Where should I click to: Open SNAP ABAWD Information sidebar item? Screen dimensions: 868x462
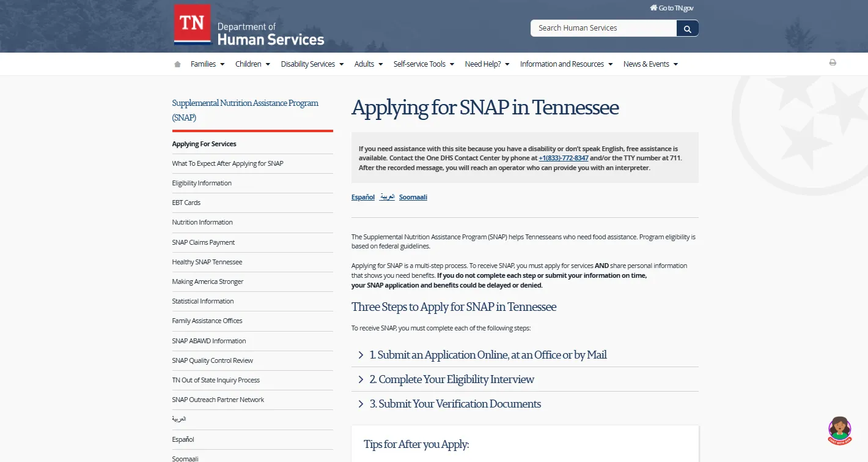tap(209, 341)
